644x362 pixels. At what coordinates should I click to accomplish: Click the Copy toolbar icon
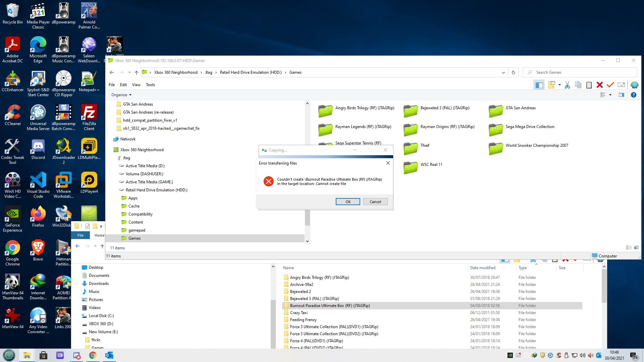[x=578, y=85]
